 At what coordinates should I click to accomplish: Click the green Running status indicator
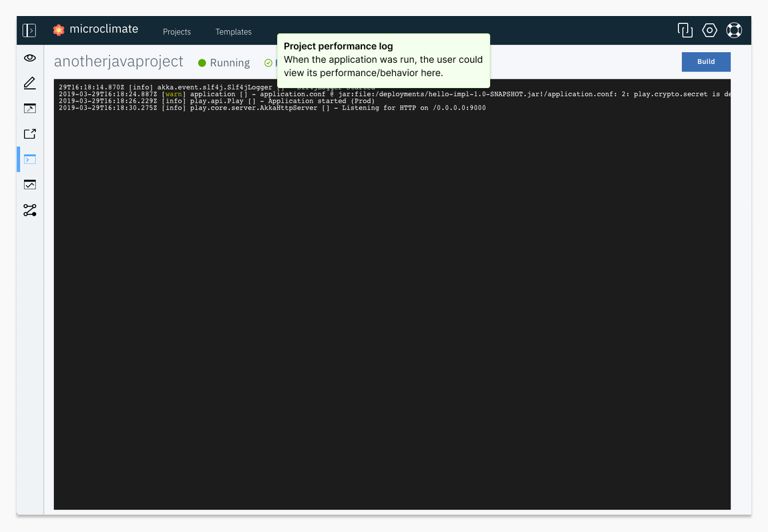point(224,63)
